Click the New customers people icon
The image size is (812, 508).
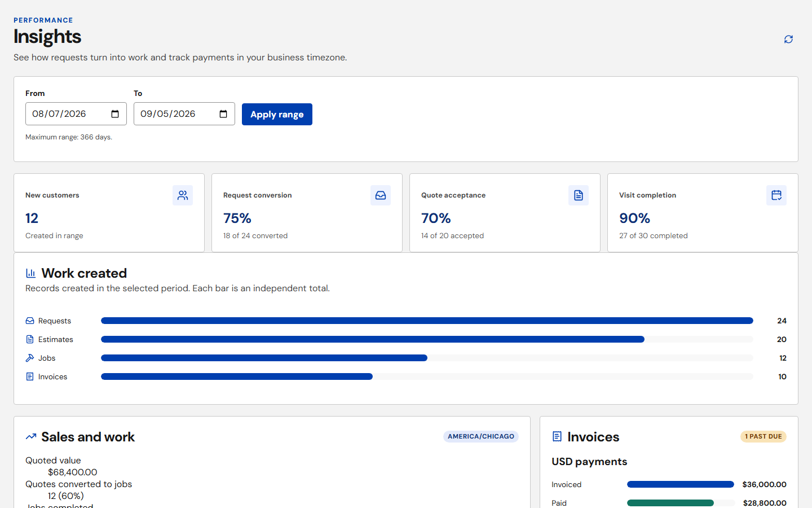pyautogui.click(x=183, y=195)
